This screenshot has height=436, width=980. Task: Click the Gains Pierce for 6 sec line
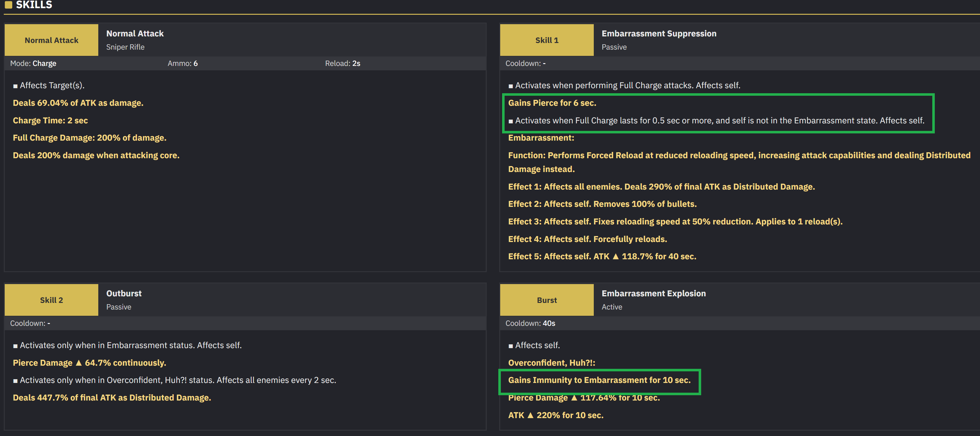click(552, 103)
